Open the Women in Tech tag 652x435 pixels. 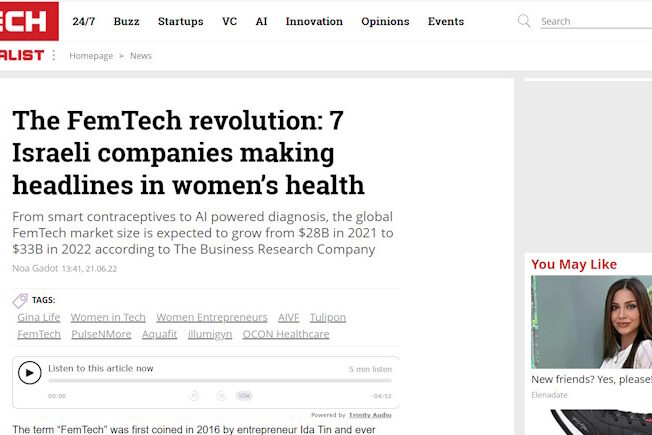tap(108, 317)
